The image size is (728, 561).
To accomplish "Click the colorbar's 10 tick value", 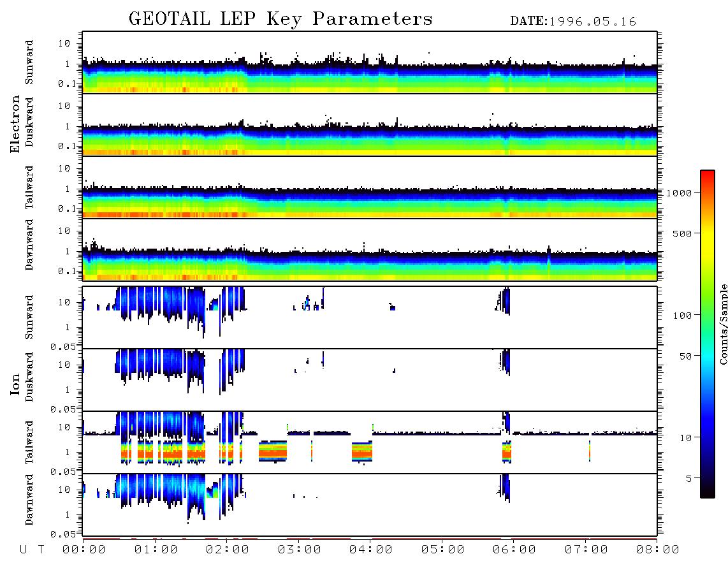I will pyautogui.click(x=685, y=438).
